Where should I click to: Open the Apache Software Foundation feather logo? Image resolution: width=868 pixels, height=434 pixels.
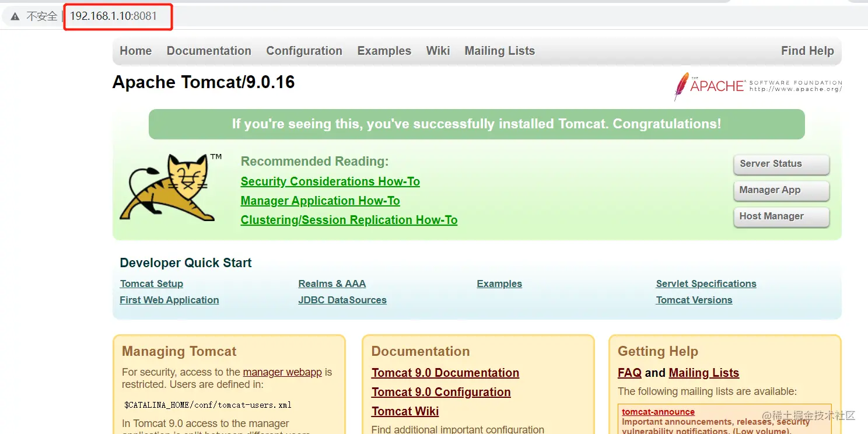[758, 86]
